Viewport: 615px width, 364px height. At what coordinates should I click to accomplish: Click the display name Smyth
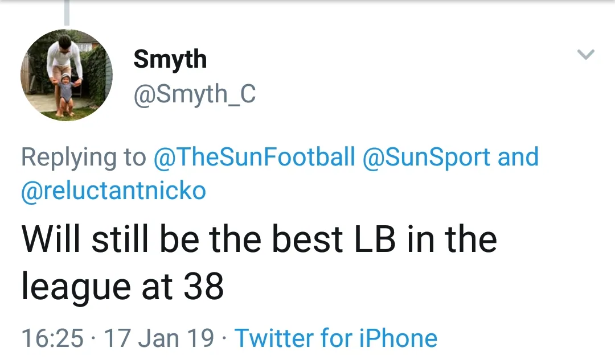pos(170,59)
